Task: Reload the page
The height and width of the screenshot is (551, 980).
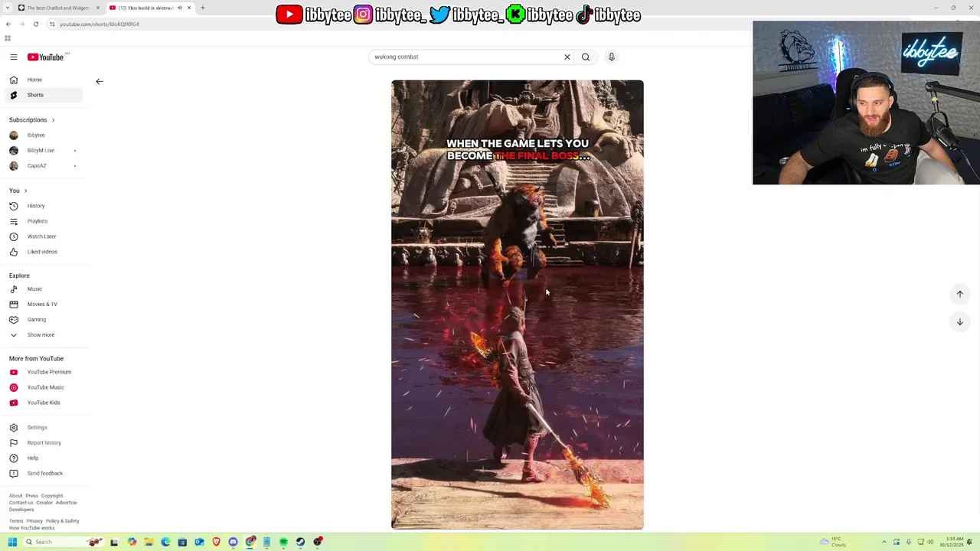Action: coord(36,24)
